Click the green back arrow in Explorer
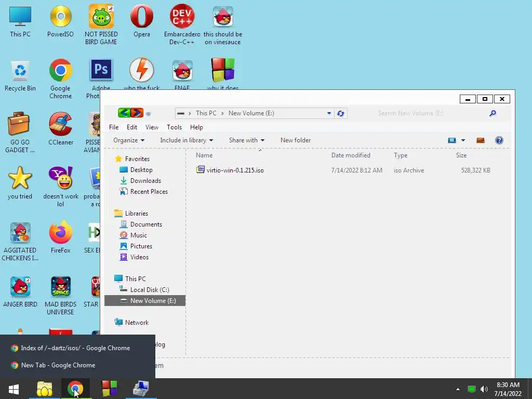The image size is (532, 399). tap(124, 113)
